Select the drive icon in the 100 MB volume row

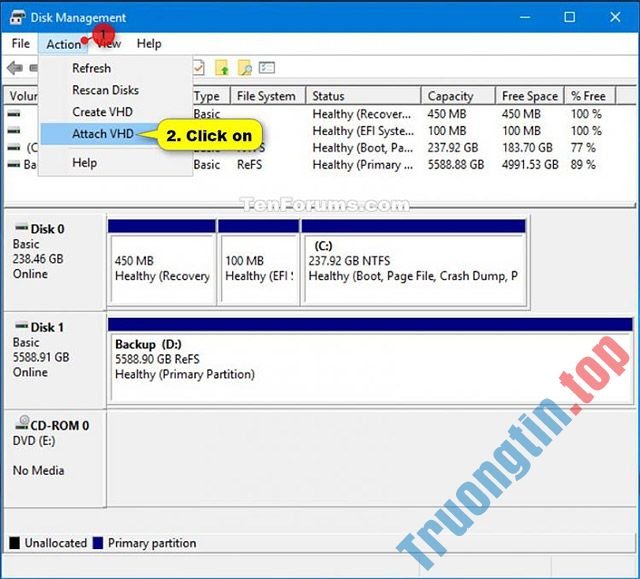[x=14, y=131]
